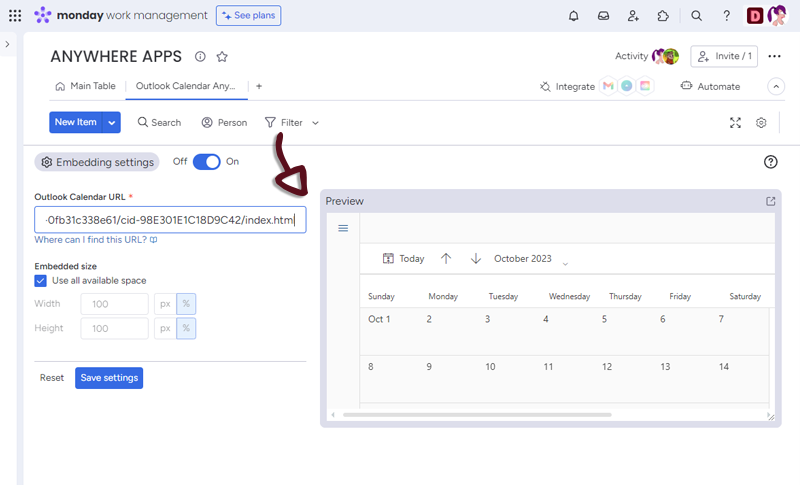Click the help question mark beside embedding settings
Screen dimensions: 800x485
tap(770, 162)
